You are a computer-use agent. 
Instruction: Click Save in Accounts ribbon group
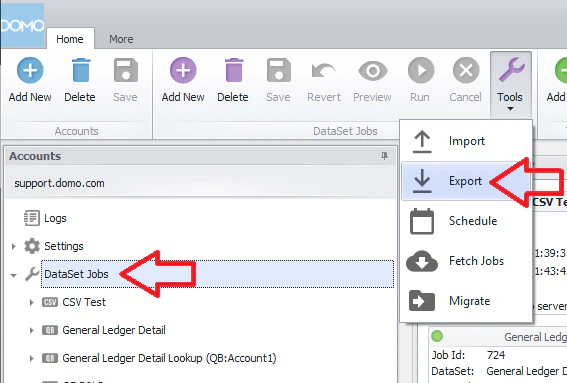pos(125,80)
